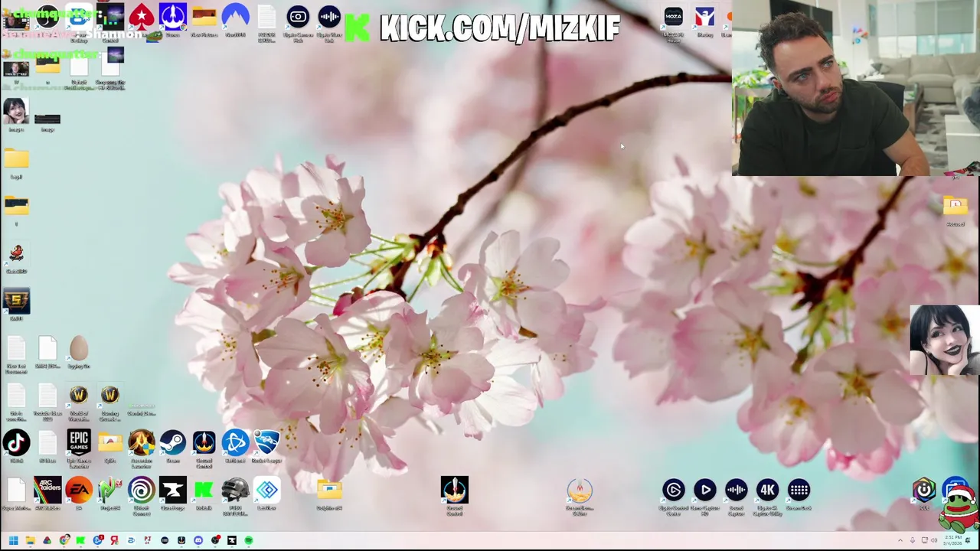Open the Project64 PJ64 taskbar icon
This screenshot has width=980, height=551.
[x=148, y=540]
